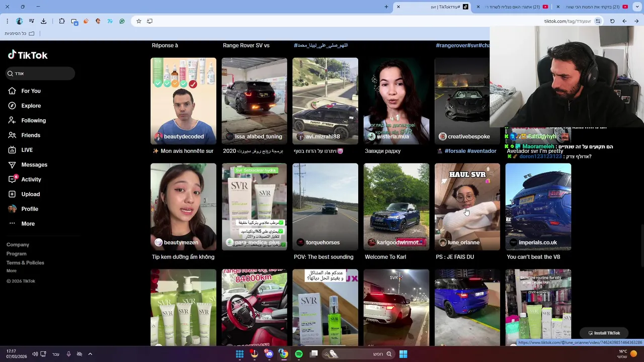This screenshot has width=644, height=362.
Task: Open Messages in TikTok sidebar
Action: click(x=34, y=165)
